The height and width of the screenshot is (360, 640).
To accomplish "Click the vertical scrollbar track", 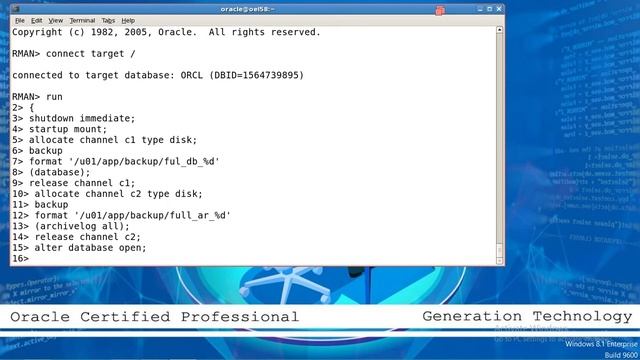I will 499,139.
